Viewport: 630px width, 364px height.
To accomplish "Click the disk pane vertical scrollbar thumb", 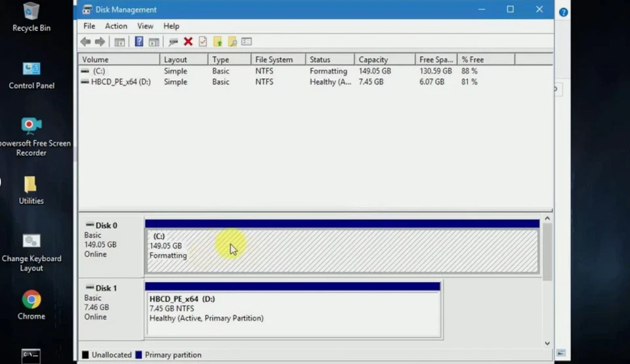I will point(547,252).
